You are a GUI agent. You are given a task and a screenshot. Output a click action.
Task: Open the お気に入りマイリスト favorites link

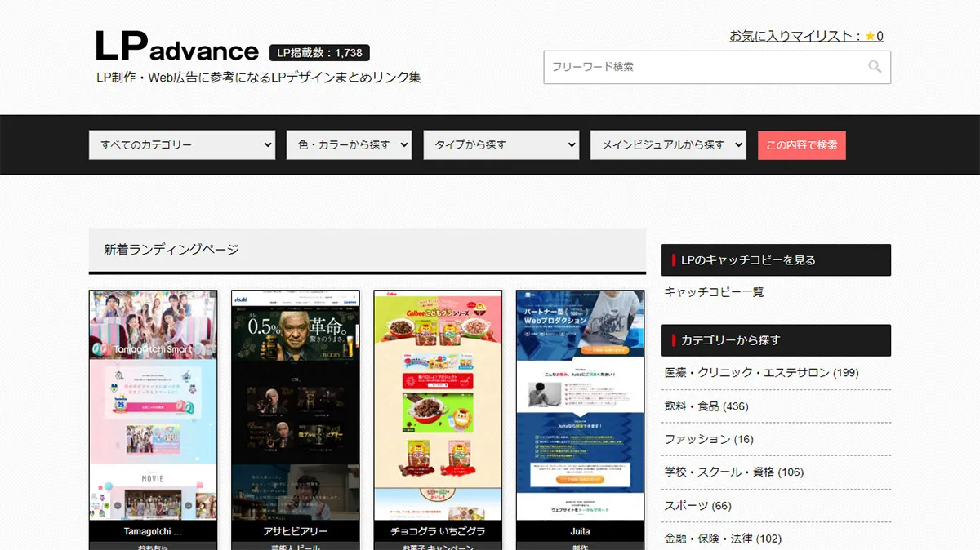click(x=805, y=36)
